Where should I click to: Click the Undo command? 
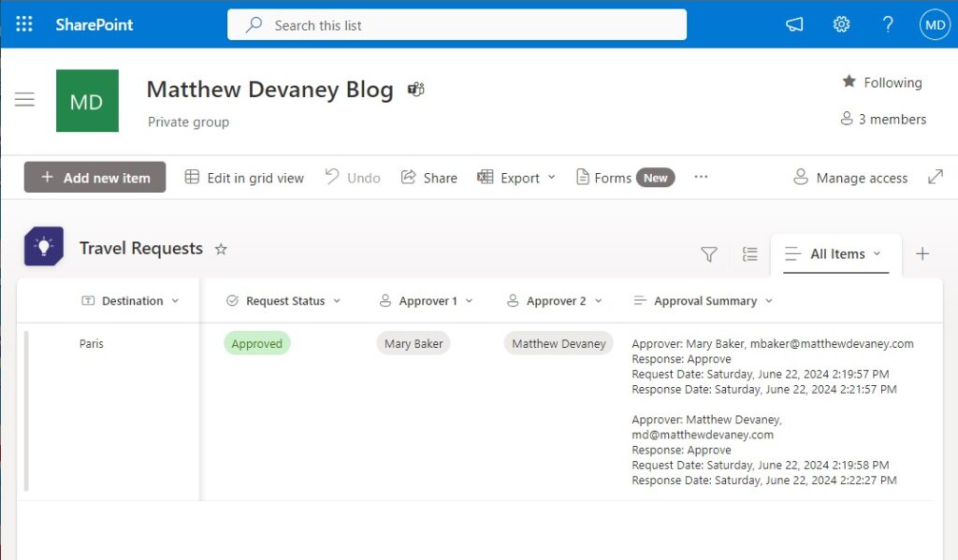click(x=353, y=178)
